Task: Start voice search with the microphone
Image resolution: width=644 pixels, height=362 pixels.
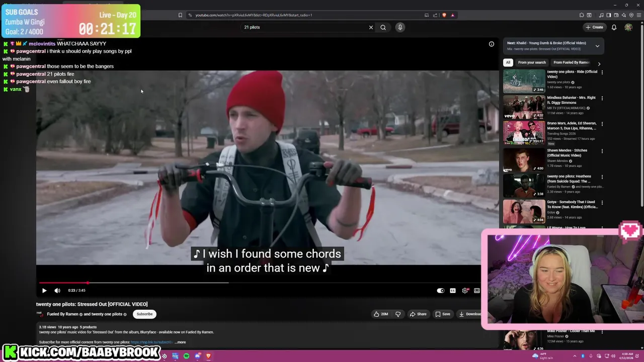Action: [400, 27]
